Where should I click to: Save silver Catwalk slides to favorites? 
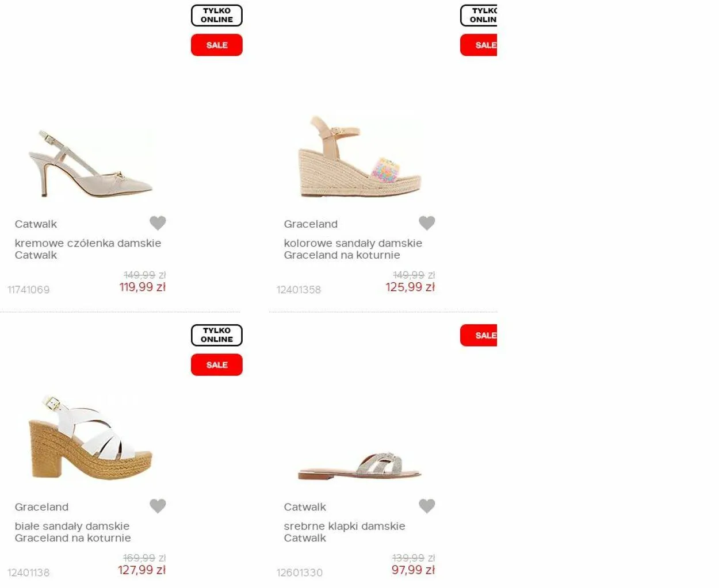pyautogui.click(x=427, y=506)
